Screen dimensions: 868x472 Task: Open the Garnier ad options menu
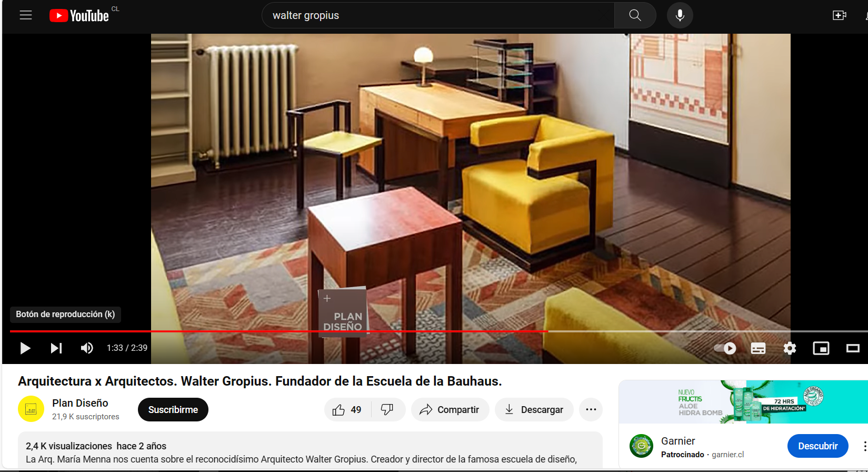(865, 446)
